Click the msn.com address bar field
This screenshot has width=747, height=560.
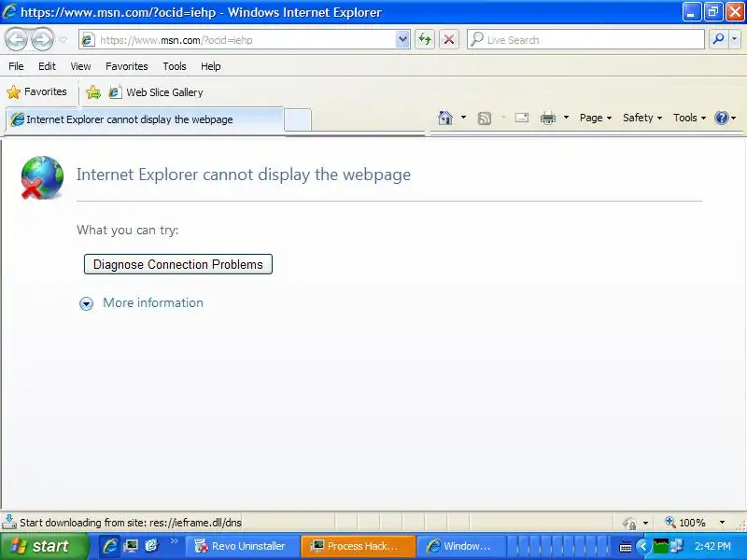coord(238,40)
